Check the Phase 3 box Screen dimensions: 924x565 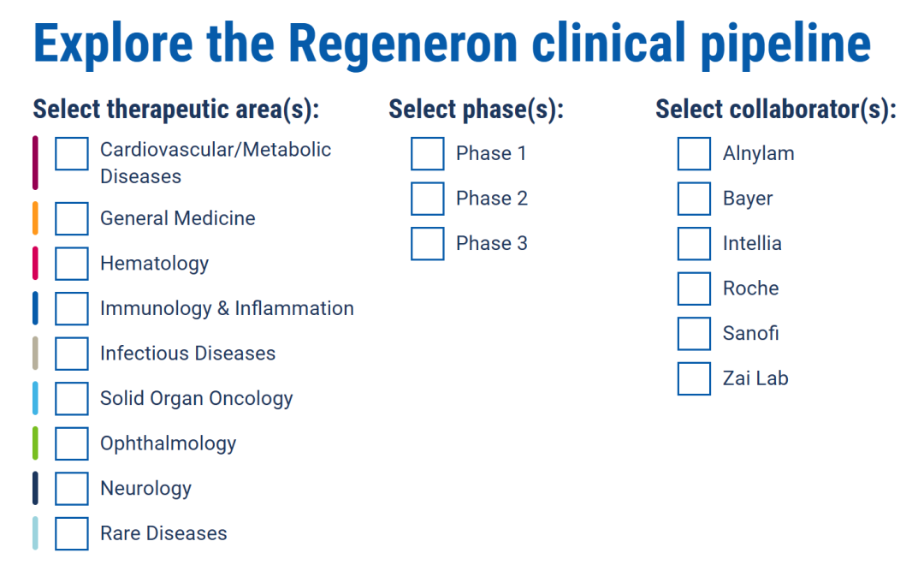[428, 244]
